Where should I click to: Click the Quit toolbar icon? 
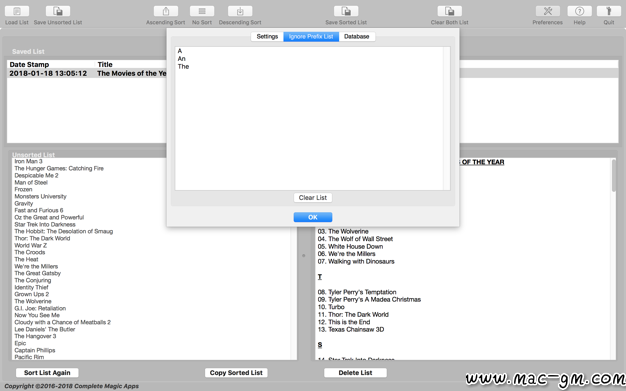pyautogui.click(x=609, y=11)
